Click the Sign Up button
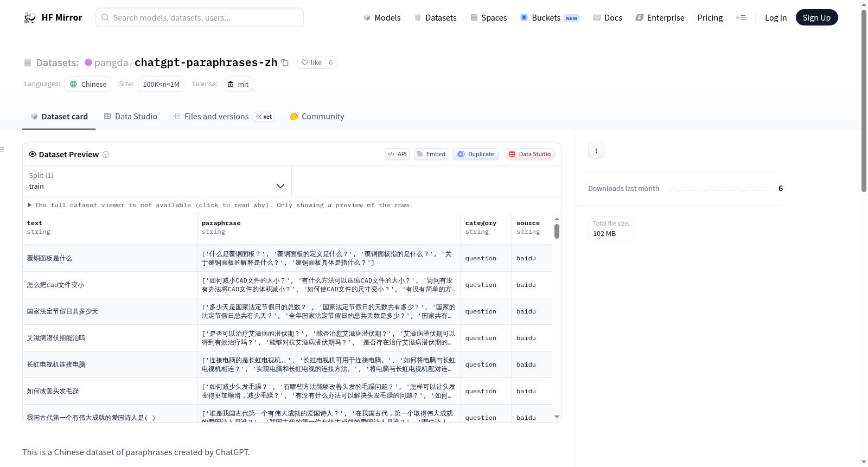This screenshot has height=467, width=868. point(816,17)
